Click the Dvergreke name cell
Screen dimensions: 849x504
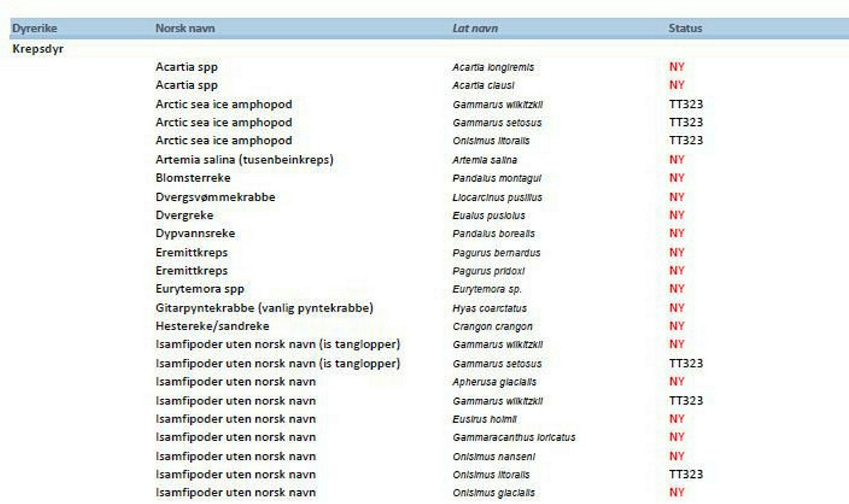(x=184, y=215)
